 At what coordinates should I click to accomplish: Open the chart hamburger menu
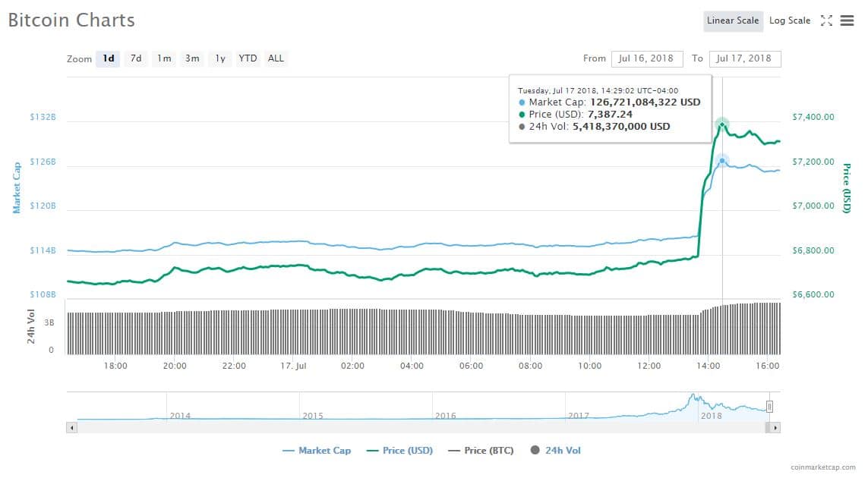point(847,20)
